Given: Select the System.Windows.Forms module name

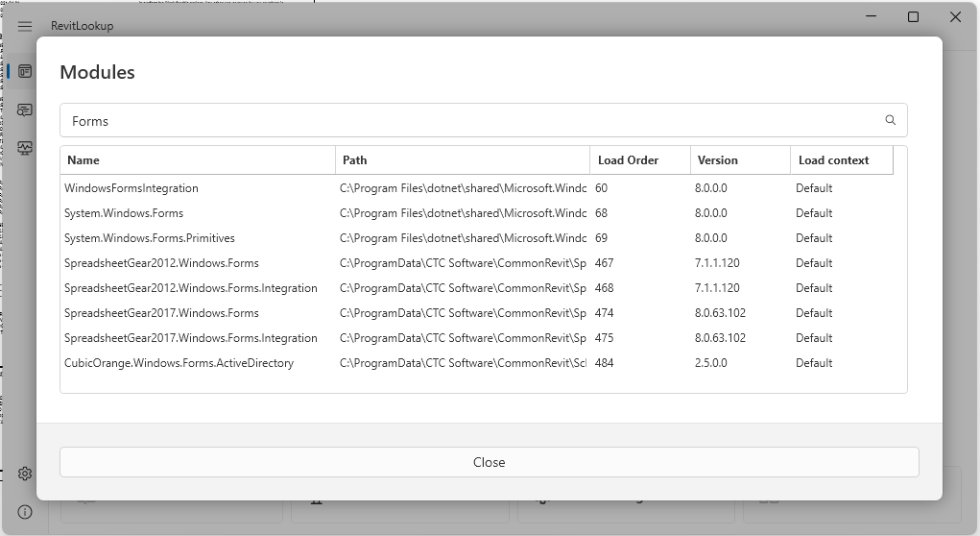Looking at the screenshot, I should [x=124, y=213].
